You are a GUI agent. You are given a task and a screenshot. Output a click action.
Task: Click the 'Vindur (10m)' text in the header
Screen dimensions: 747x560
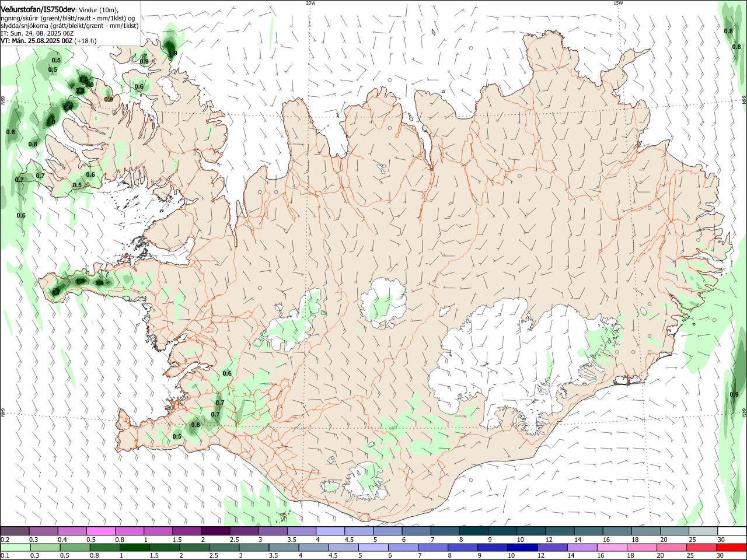(x=98, y=10)
